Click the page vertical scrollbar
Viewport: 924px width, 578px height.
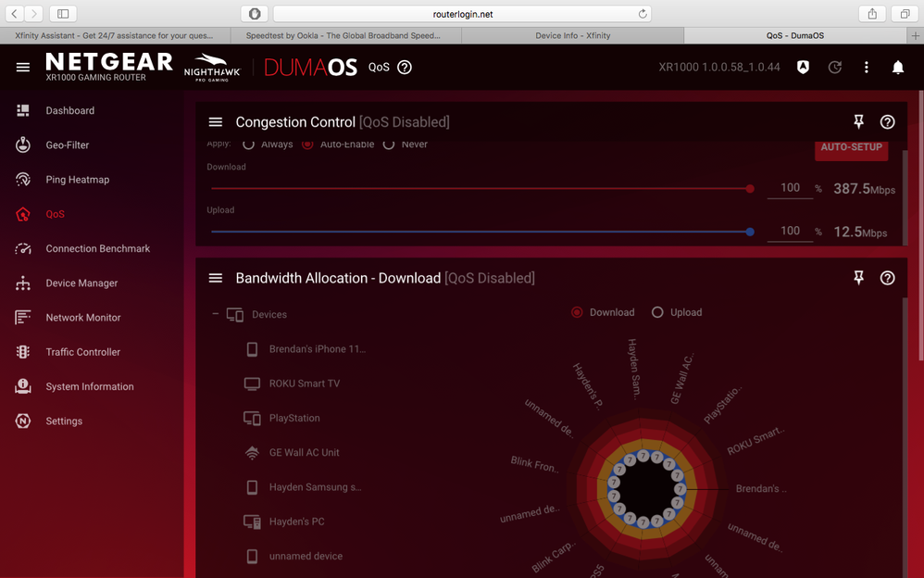point(921,225)
